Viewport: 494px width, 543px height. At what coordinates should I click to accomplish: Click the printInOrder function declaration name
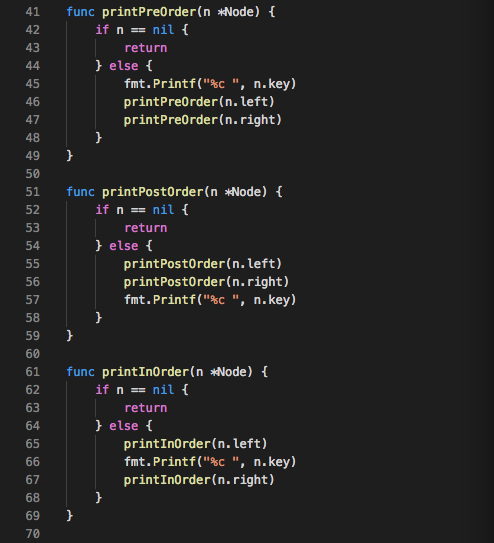[x=145, y=372]
